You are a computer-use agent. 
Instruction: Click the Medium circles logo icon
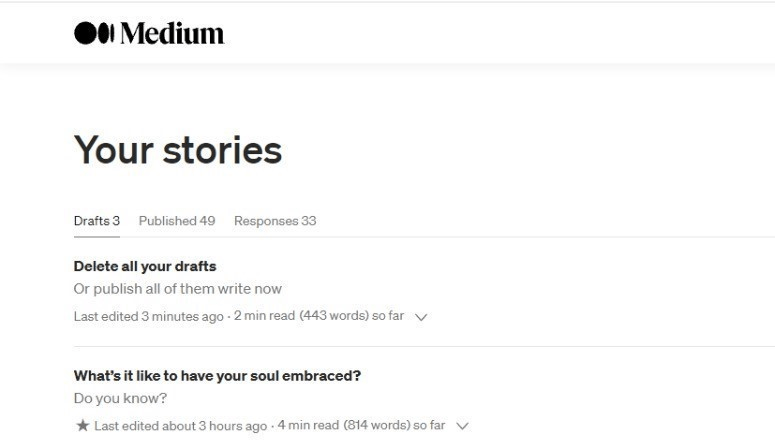[94, 33]
